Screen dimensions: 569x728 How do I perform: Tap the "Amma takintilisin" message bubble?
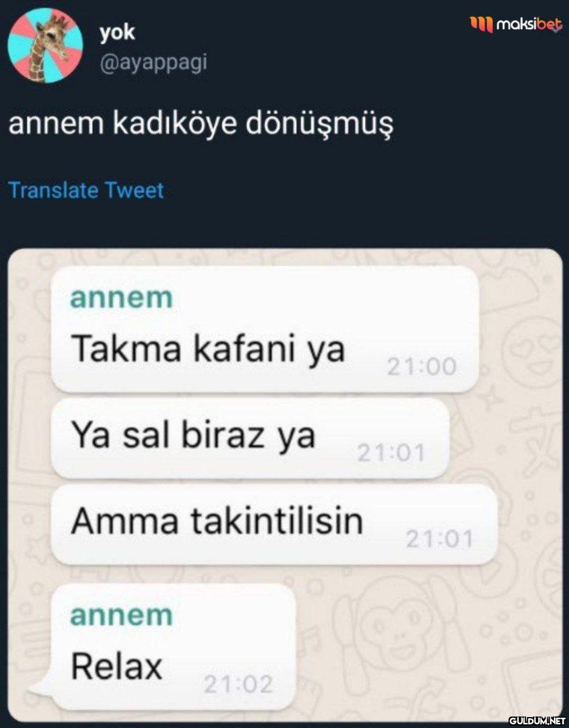pyautogui.click(x=274, y=524)
